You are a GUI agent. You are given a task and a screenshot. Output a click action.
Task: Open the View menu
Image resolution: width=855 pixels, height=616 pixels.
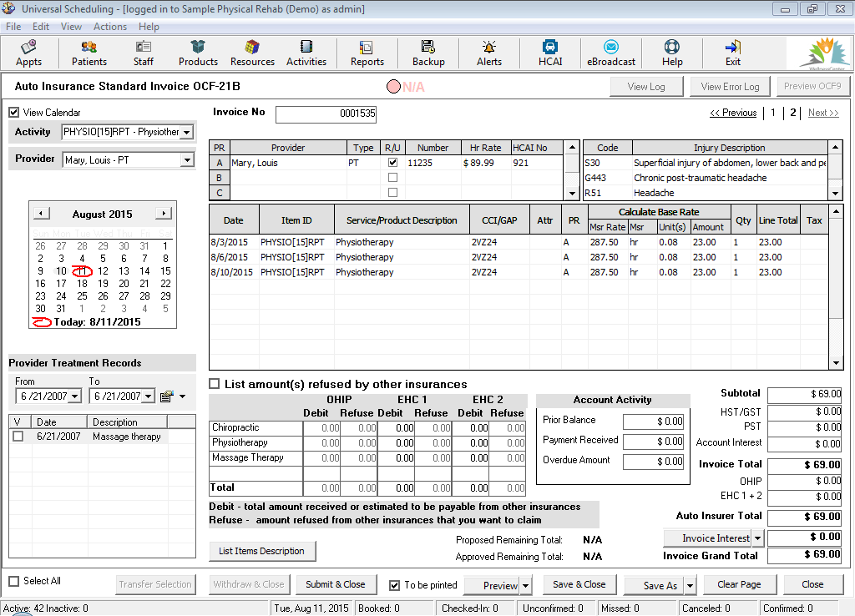tap(72, 27)
